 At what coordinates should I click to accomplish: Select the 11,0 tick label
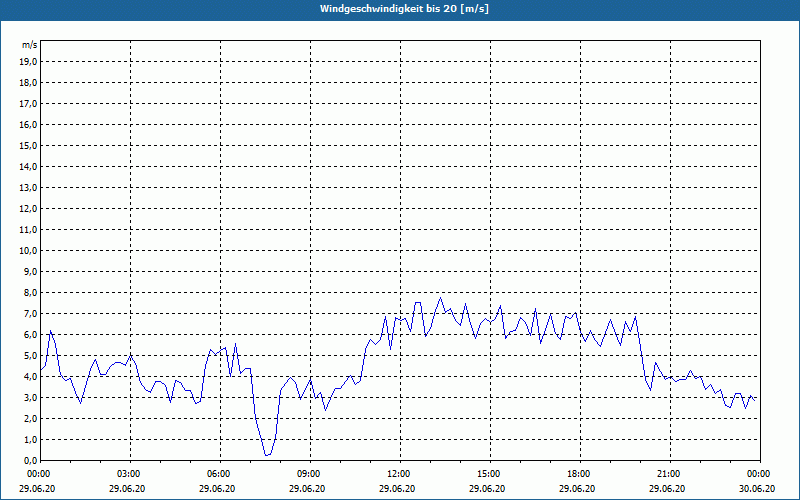pos(28,230)
